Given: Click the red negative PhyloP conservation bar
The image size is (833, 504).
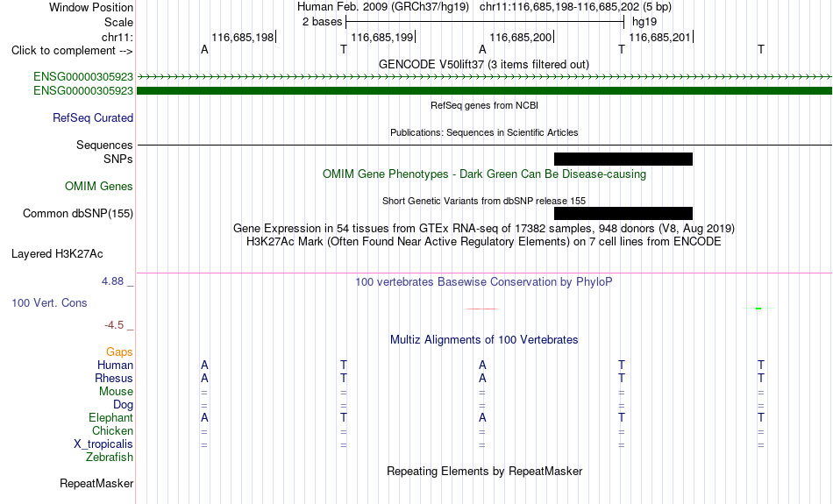Looking at the screenshot, I should (x=482, y=309).
